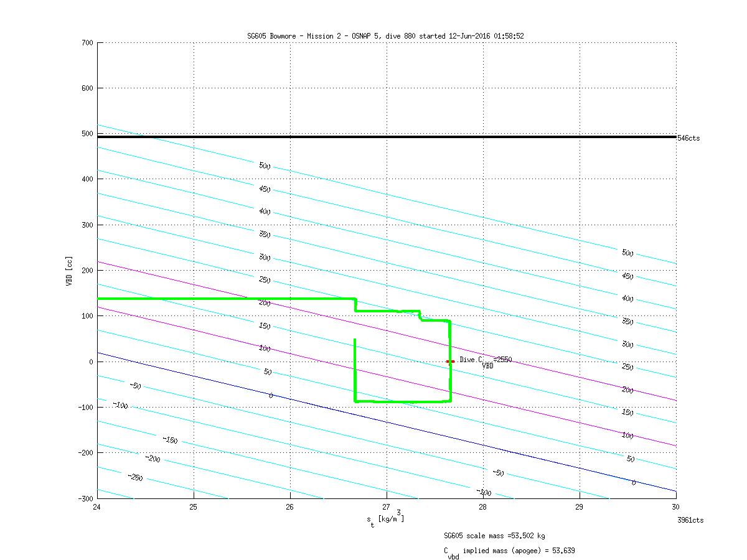Select the 'implied mass (apogee) = 53.639' line
Screen dimensions: 747x560
point(510,552)
